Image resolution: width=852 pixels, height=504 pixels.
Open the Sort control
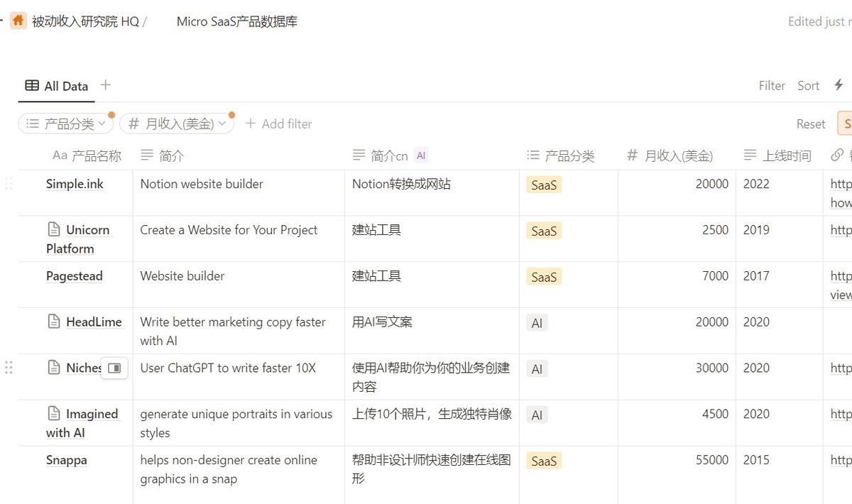[808, 86]
